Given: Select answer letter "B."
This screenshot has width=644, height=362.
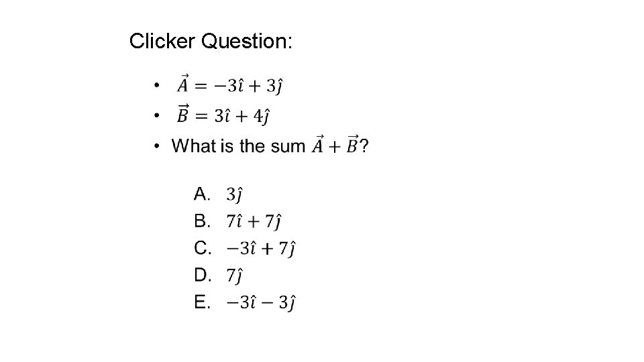Looking at the screenshot, I should 203,221.
